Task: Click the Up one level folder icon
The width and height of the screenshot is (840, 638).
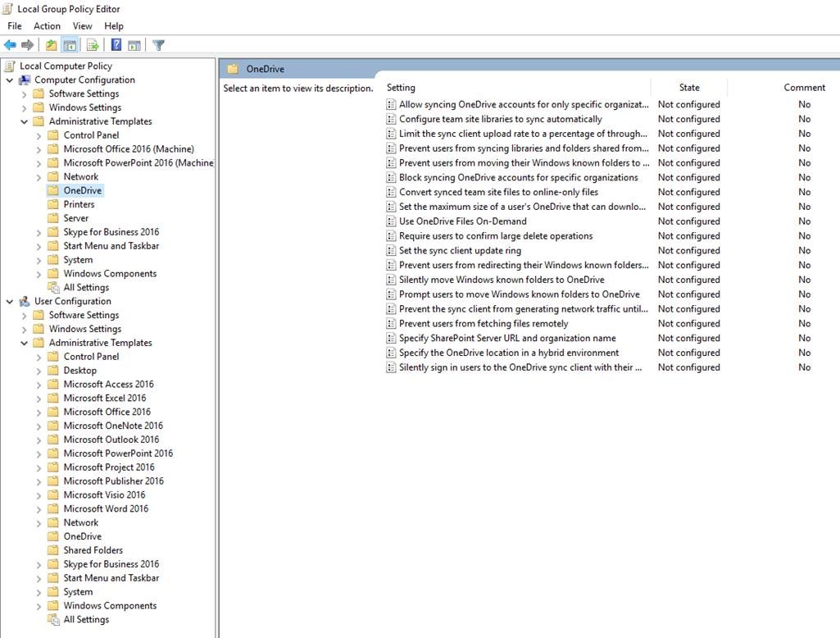Action: coord(52,45)
